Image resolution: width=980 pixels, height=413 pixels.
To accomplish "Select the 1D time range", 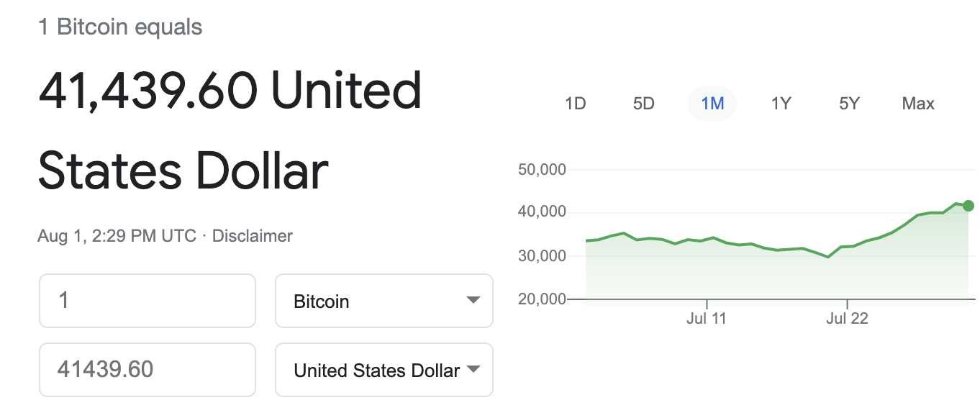I will click(575, 104).
